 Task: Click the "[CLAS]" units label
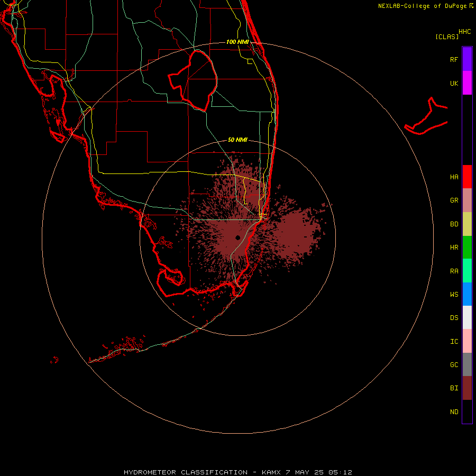[x=446, y=36]
